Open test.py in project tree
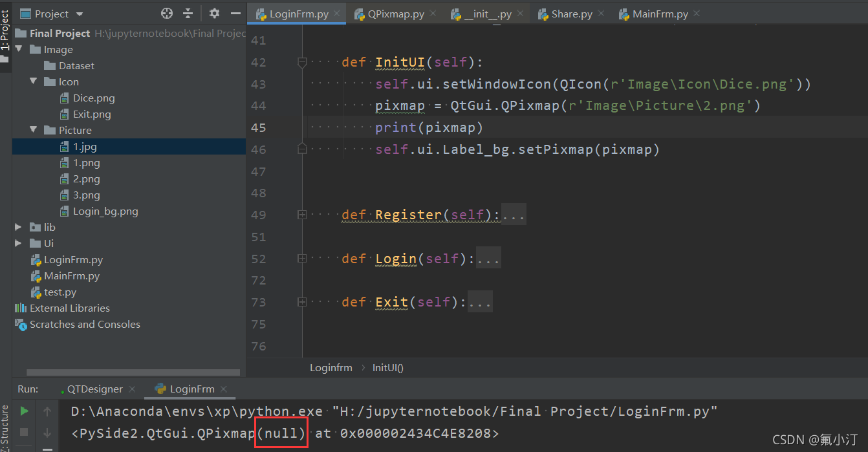Screen dimensions: 868x452 click(54, 292)
